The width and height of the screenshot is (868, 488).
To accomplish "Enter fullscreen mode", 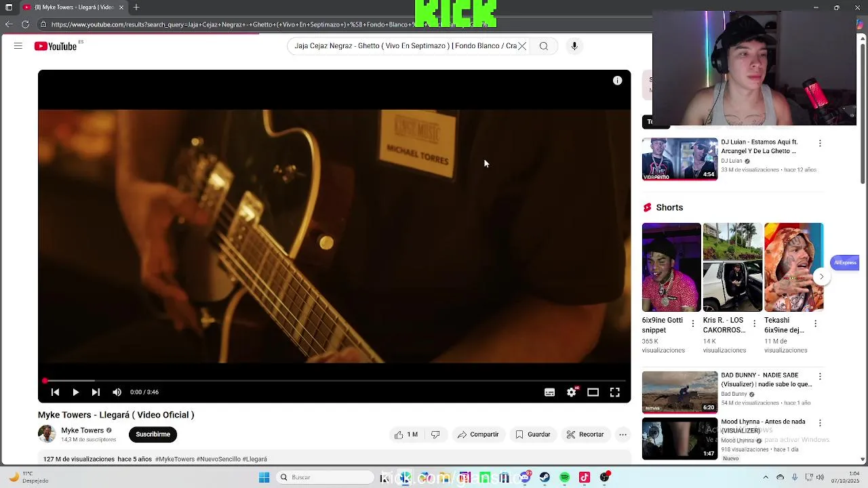I will coord(614,392).
